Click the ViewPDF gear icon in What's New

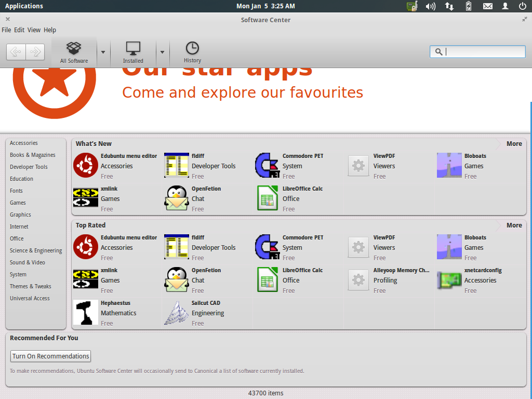coord(358,166)
